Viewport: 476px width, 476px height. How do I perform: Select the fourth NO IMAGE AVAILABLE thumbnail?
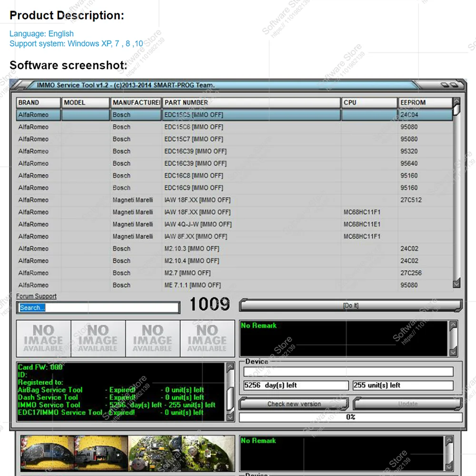(208, 338)
